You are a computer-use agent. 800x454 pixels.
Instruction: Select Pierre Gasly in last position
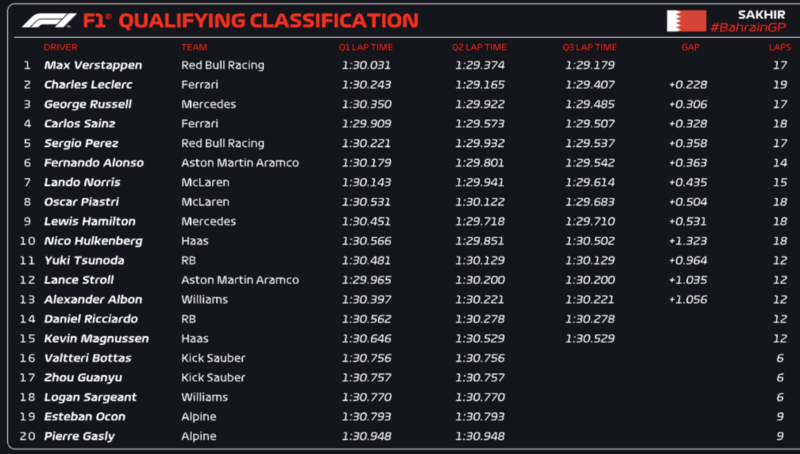(x=78, y=436)
